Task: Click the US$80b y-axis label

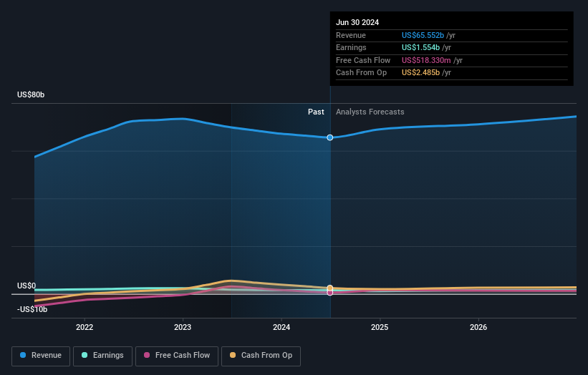Action: pyautogui.click(x=31, y=94)
